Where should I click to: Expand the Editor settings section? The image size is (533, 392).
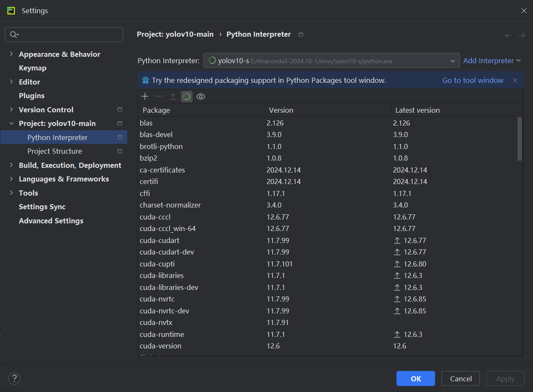[12, 82]
